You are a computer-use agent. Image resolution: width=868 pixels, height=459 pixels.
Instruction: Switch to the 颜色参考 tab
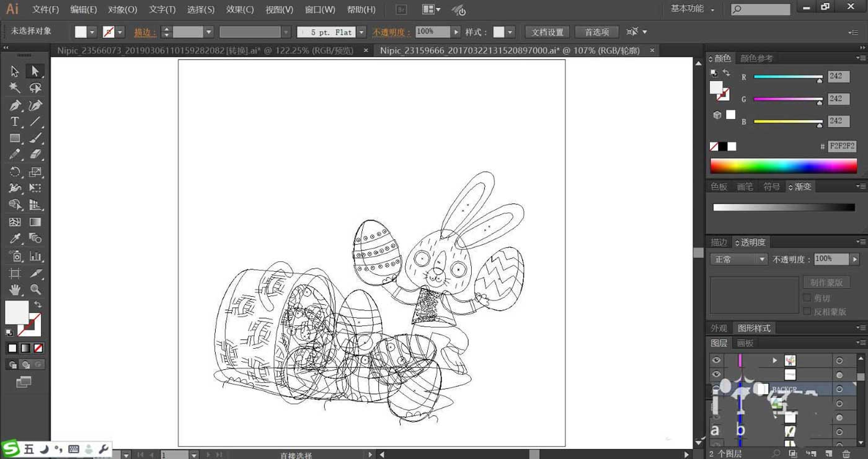(756, 58)
